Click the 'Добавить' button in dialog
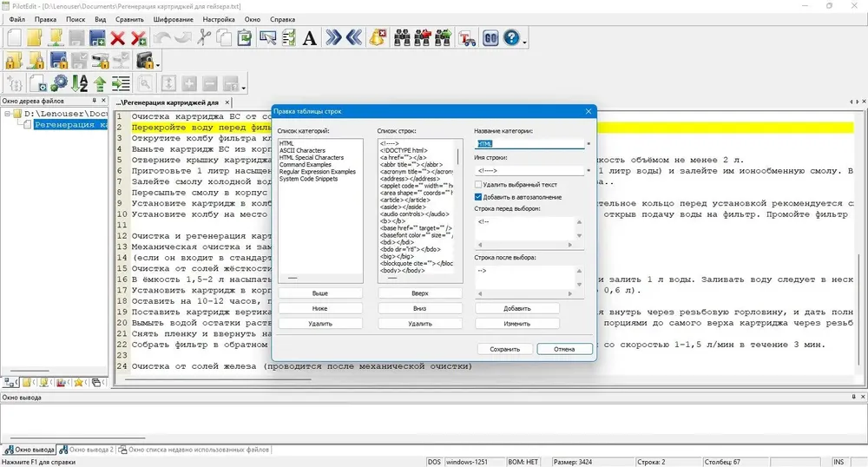The height and width of the screenshot is (467, 868). 517,308
